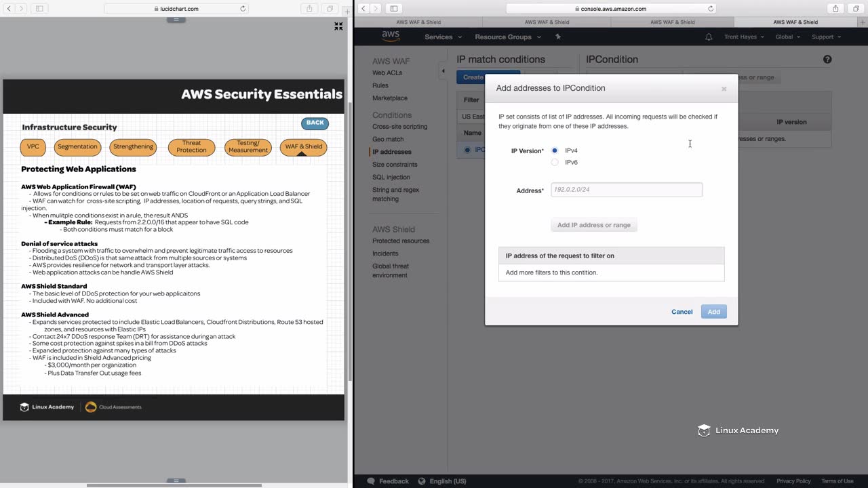
Task: Click the Lucidchart window horizontal scrollbar
Action: tap(174, 485)
